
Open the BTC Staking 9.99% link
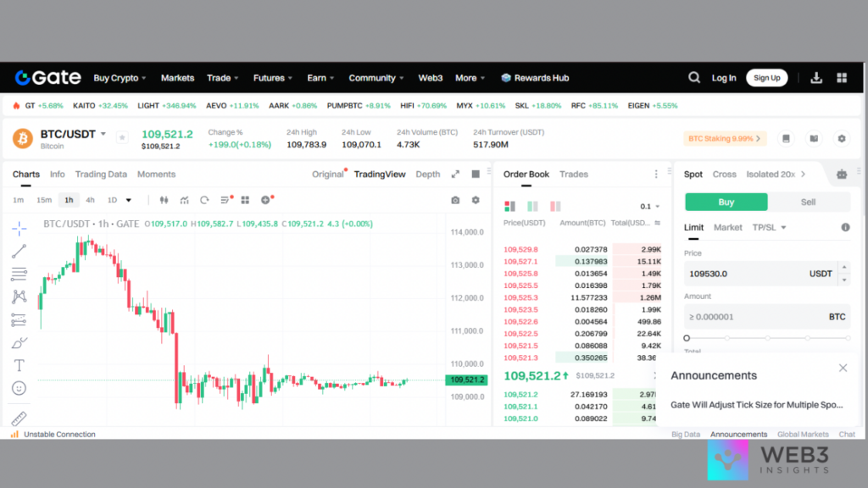725,138
